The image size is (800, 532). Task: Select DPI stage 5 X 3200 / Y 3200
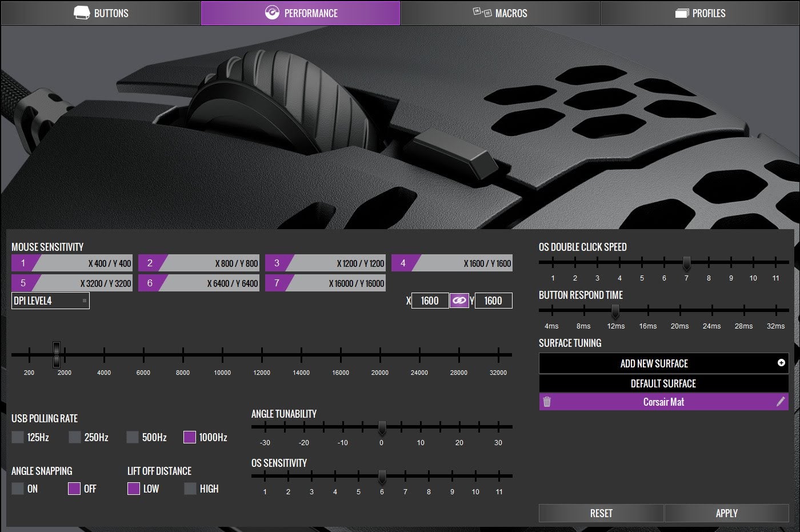click(x=72, y=283)
